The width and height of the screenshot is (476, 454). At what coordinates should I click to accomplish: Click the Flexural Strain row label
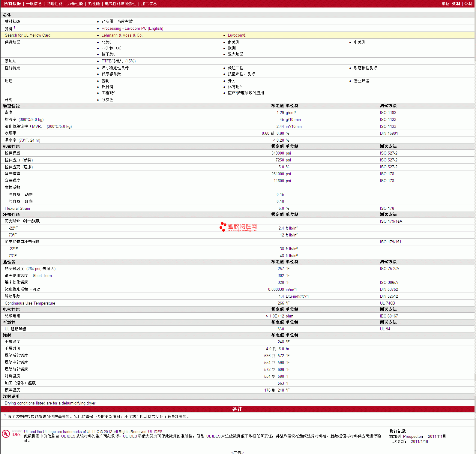tap(17, 208)
